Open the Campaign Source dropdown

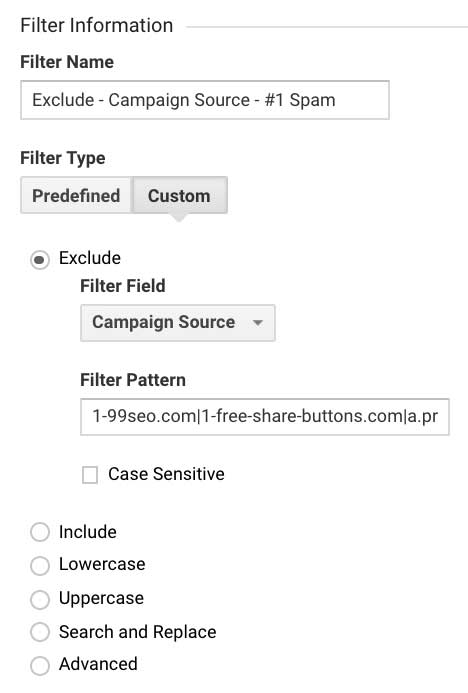point(178,323)
